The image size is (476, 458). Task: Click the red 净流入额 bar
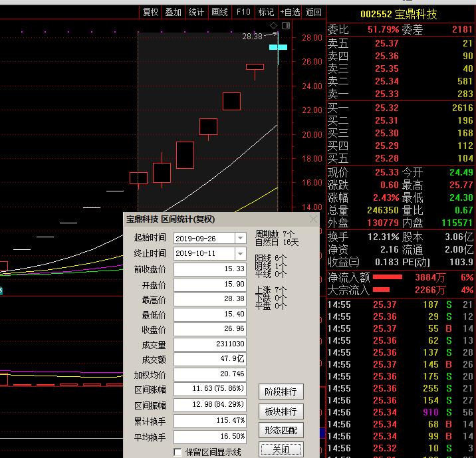tap(388, 277)
